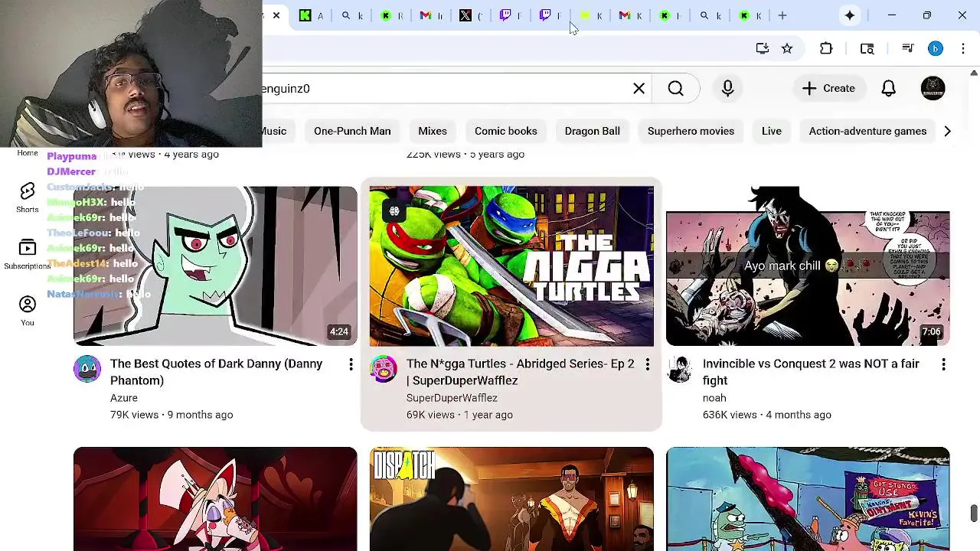Select the Action-adventure games chip
Viewport: 980px width, 551px height.
867,131
